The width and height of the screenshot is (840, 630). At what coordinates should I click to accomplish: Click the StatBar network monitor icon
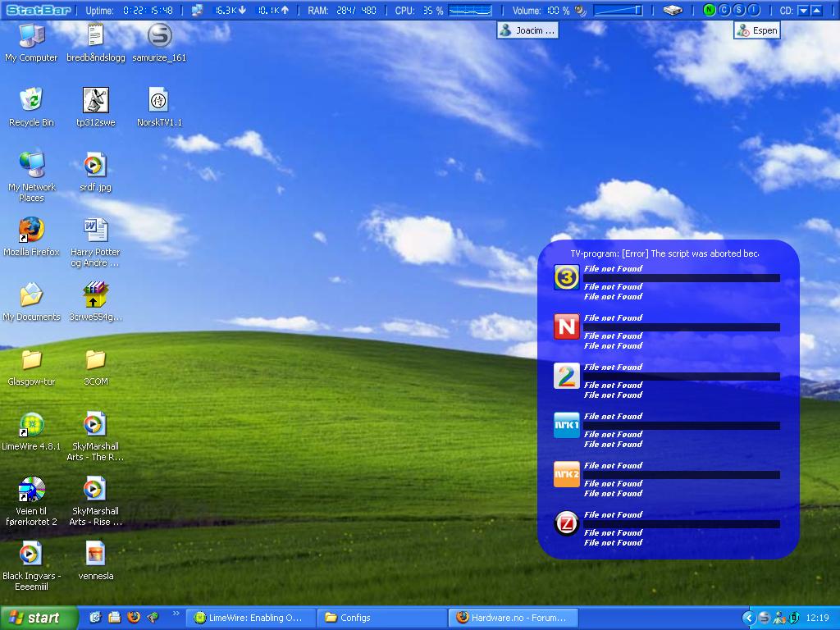click(197, 10)
